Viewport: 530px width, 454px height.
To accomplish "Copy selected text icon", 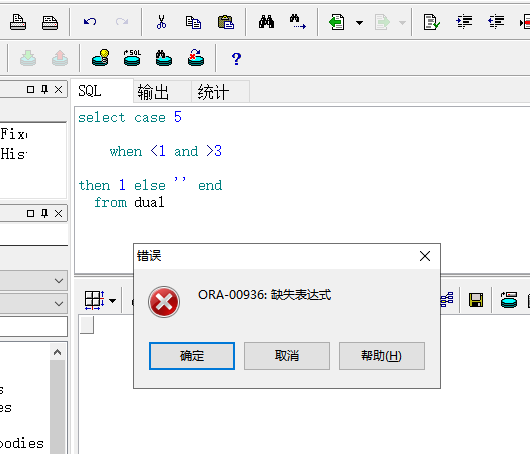I will tap(193, 22).
